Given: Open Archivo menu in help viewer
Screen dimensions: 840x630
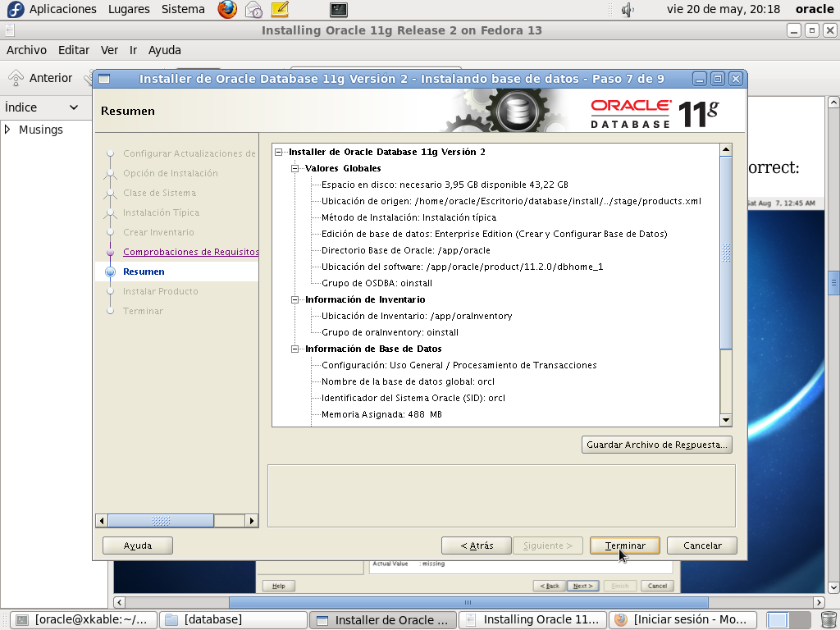Looking at the screenshot, I should point(26,50).
